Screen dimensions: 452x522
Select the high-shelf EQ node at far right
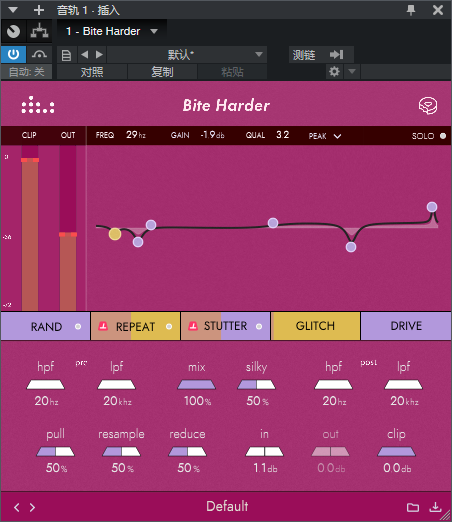(x=432, y=207)
